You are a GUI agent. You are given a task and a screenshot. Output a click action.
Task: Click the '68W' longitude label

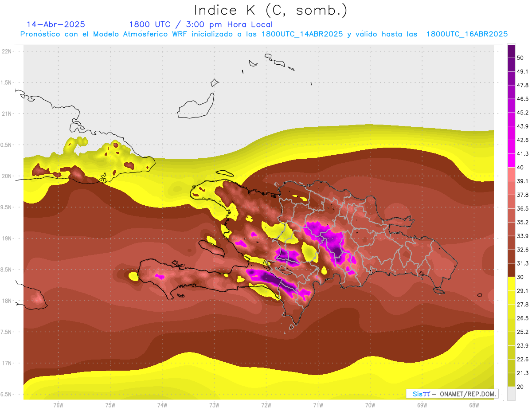[474, 405]
